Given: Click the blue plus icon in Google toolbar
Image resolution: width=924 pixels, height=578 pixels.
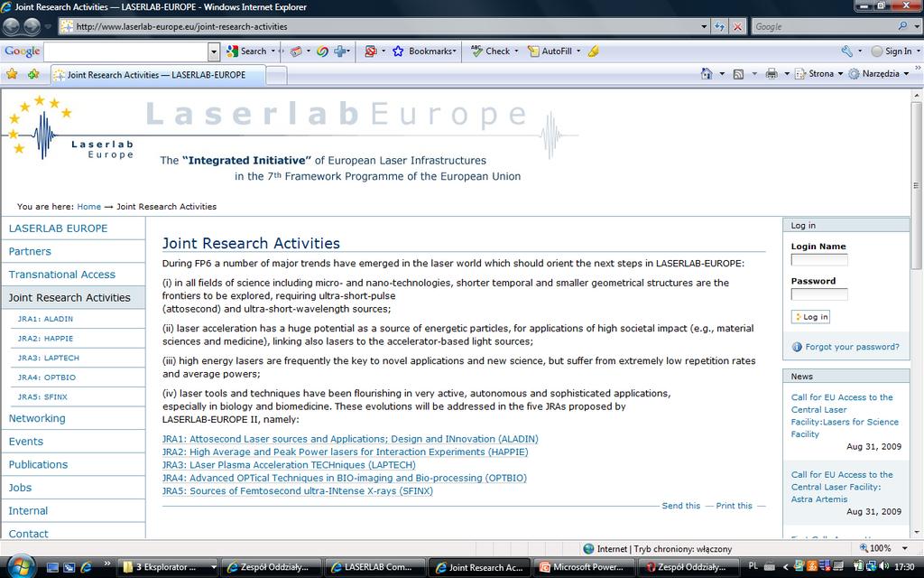Looking at the screenshot, I should [340, 51].
